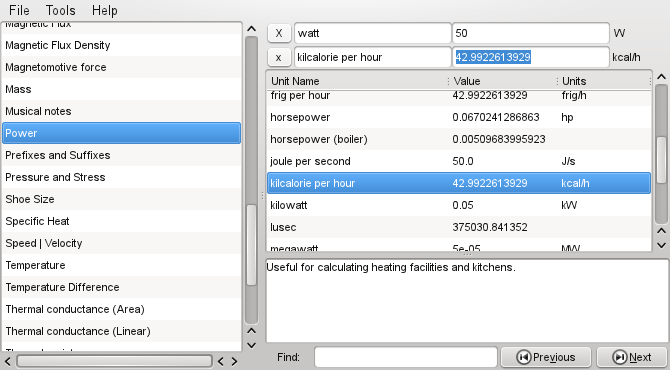Open the Help menu
Viewport: 670px width, 370px height.
pos(105,10)
